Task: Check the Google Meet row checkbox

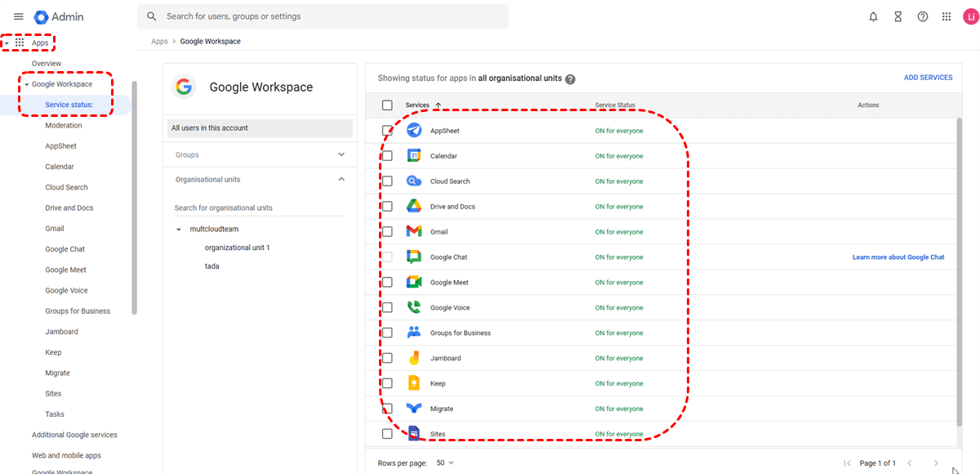Action: coord(387,282)
